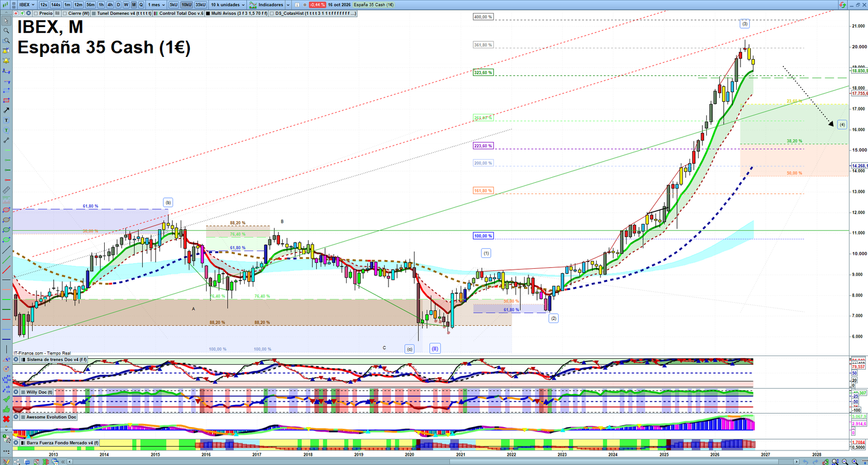
Task: Choose the green thumbs-up icon
Action: tap(6, 409)
